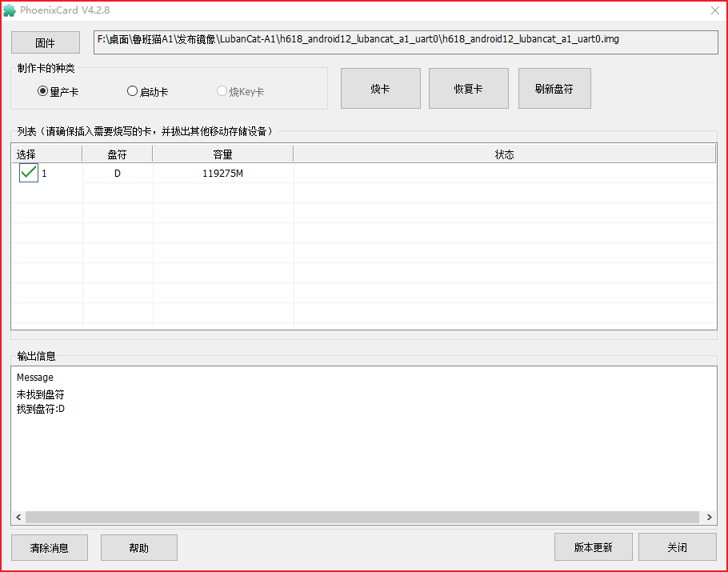Click the output scrollbar left arrow
Viewport: 728px width, 572px height.
(18, 518)
